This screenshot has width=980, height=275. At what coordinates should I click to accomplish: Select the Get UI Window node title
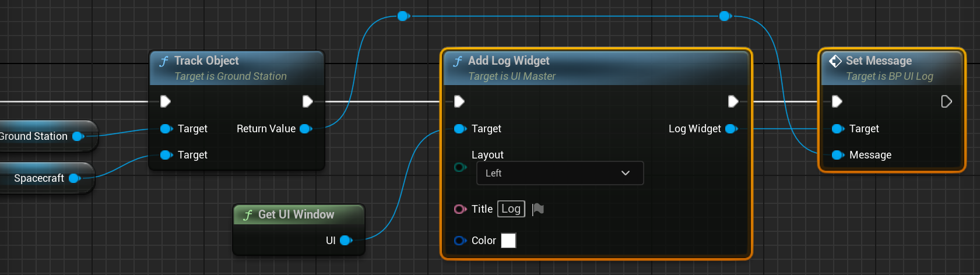tap(297, 214)
